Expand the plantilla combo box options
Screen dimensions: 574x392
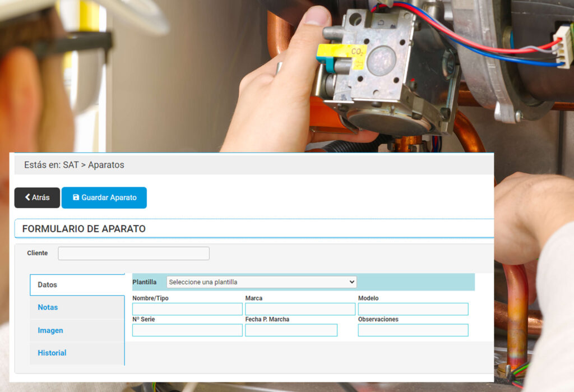tap(261, 282)
